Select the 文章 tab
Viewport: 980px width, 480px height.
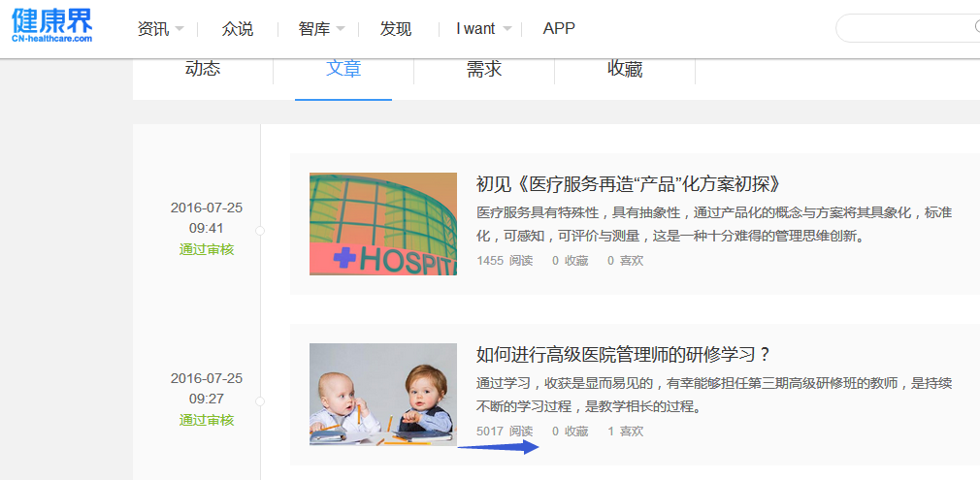[343, 69]
